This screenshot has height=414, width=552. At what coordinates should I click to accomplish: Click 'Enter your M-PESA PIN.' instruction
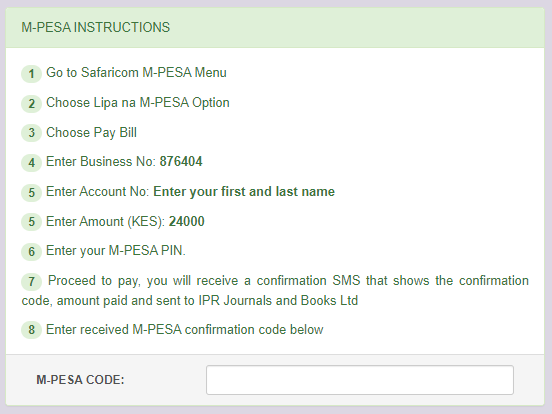(115, 251)
